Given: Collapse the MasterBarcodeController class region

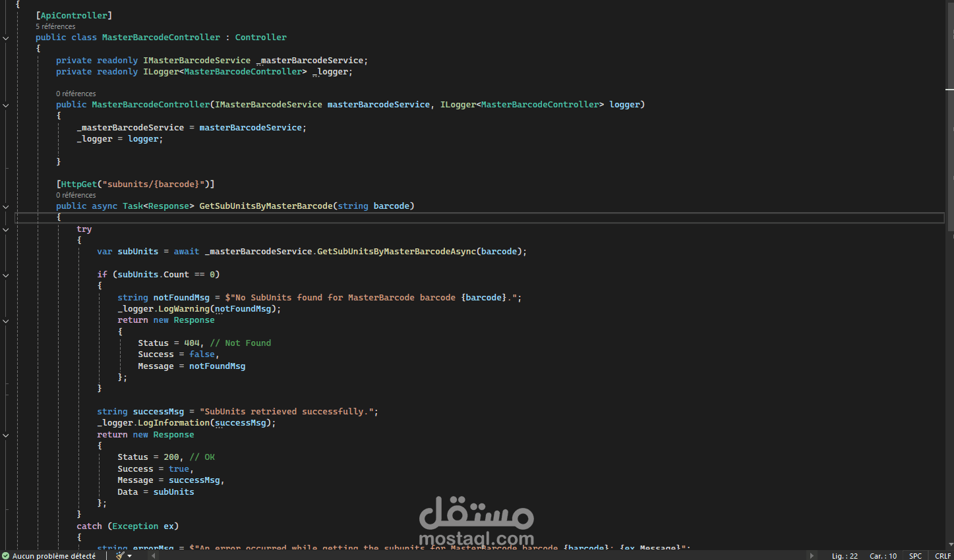Looking at the screenshot, I should click(x=6, y=37).
